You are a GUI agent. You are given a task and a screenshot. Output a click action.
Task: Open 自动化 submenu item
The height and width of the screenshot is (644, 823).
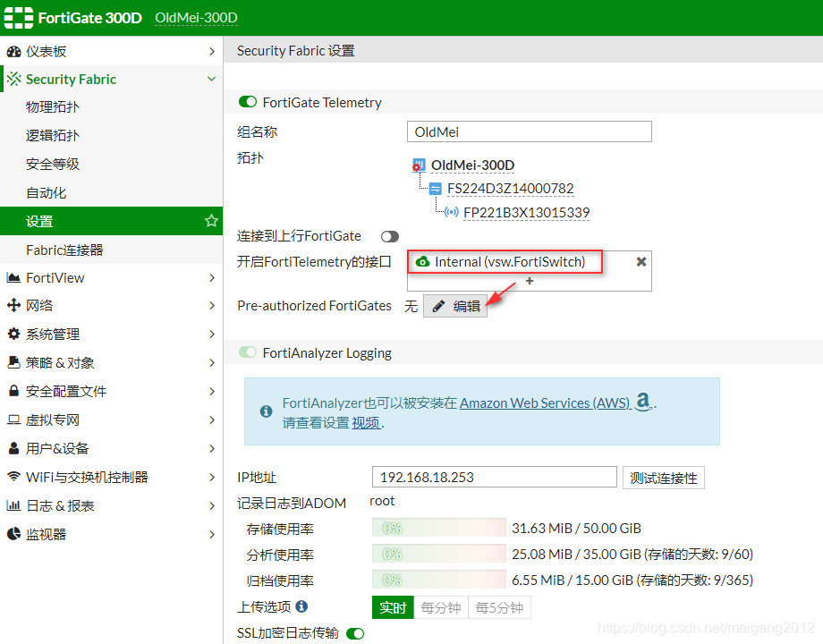point(111,192)
